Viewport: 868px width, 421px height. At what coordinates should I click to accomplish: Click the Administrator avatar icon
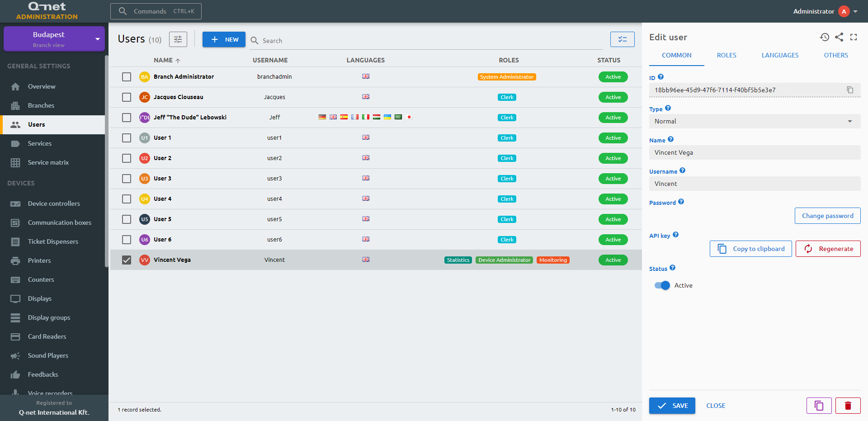pos(844,11)
